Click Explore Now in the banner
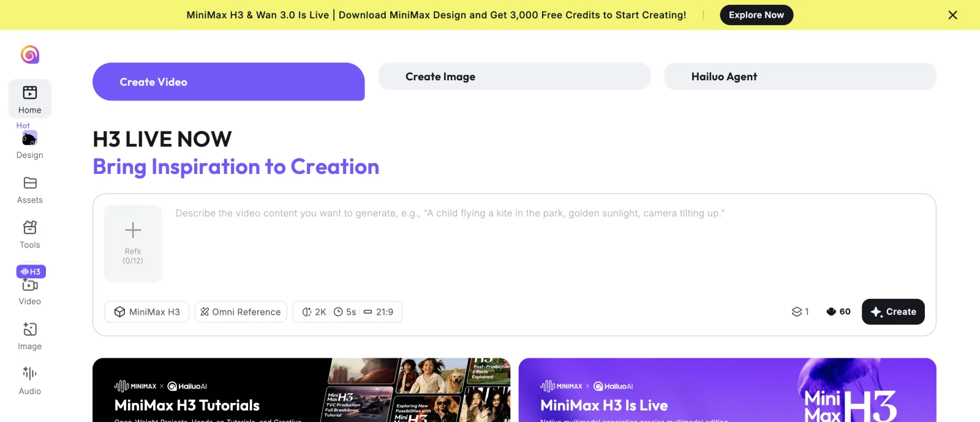 tap(756, 15)
